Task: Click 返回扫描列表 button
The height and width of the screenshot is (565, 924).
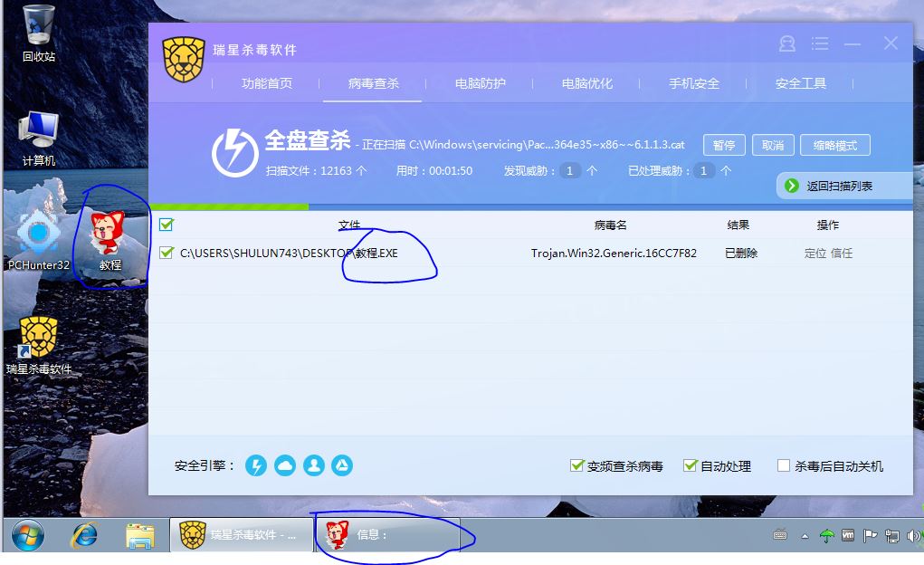Action: 843,186
